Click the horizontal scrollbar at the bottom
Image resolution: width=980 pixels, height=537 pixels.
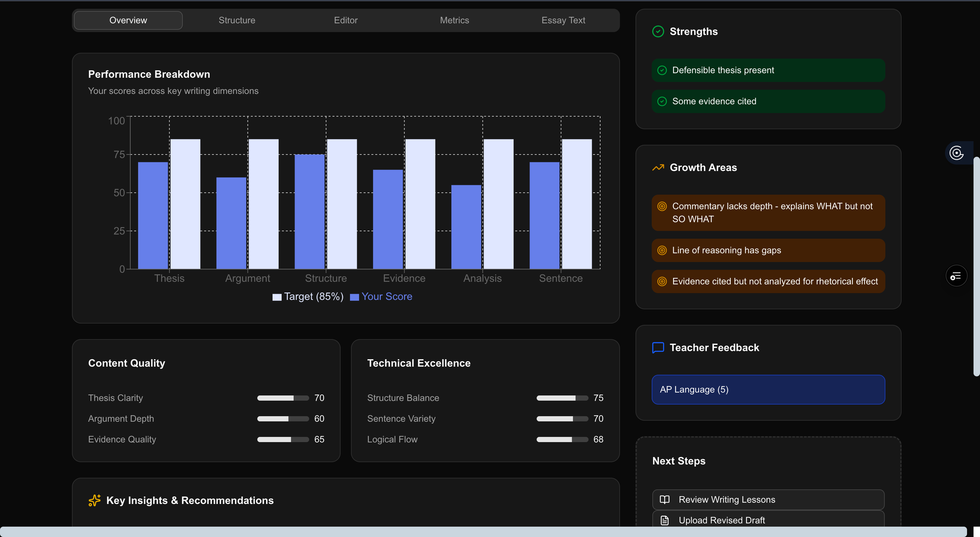(x=483, y=531)
